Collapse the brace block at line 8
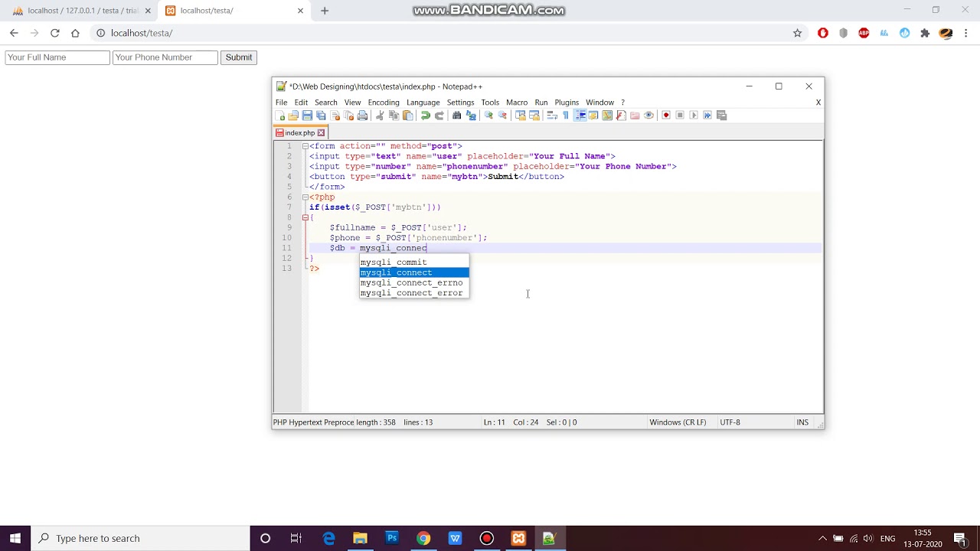 [305, 217]
